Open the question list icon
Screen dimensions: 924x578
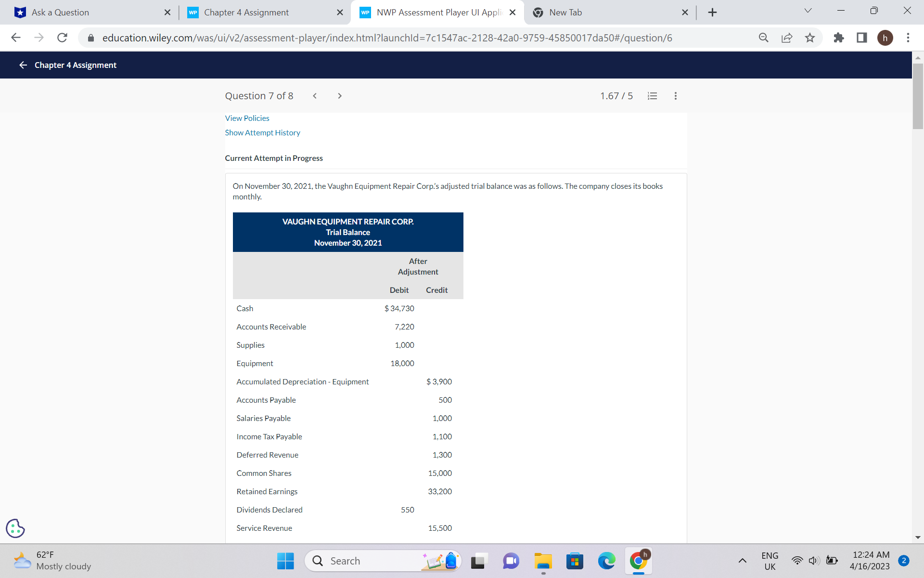coord(652,96)
